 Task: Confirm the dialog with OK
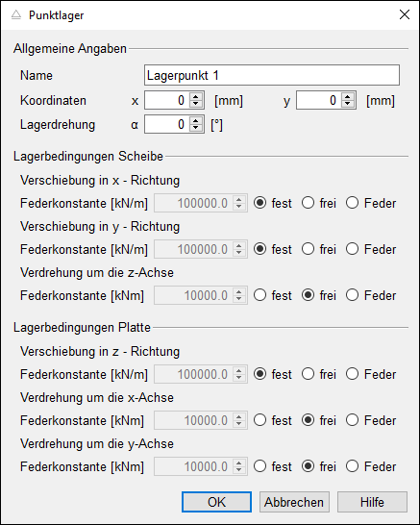pyautogui.click(x=216, y=502)
